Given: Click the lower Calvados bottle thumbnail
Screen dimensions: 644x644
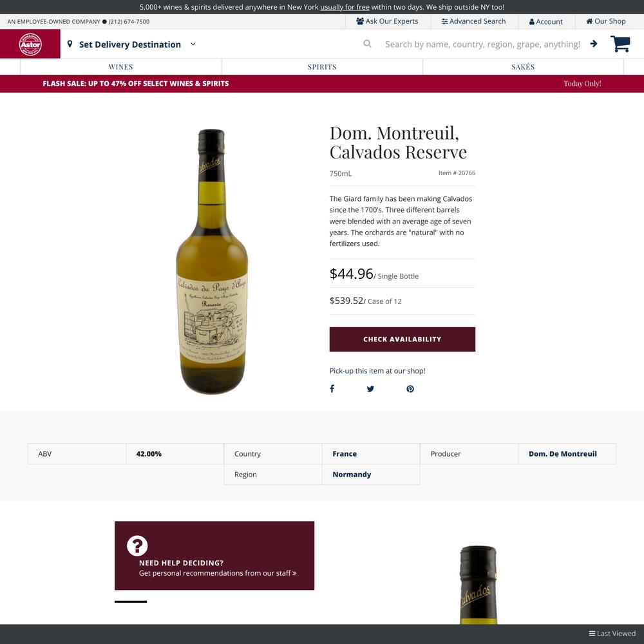Looking at the screenshot, I should 478,585.
